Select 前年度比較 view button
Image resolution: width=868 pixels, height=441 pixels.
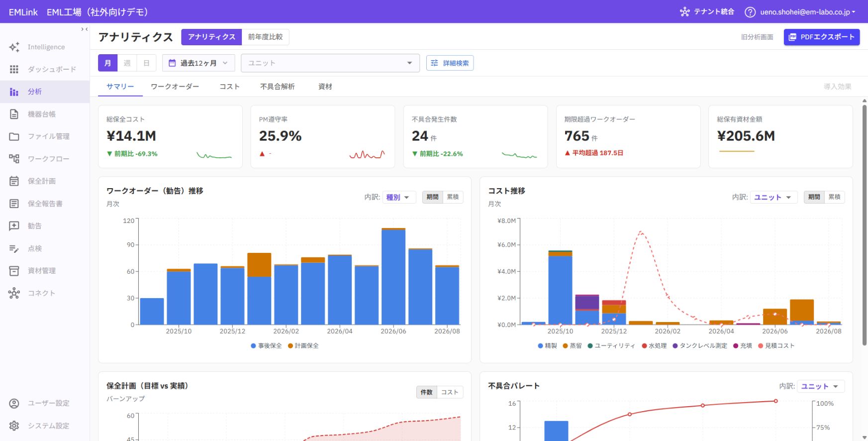pyautogui.click(x=265, y=37)
